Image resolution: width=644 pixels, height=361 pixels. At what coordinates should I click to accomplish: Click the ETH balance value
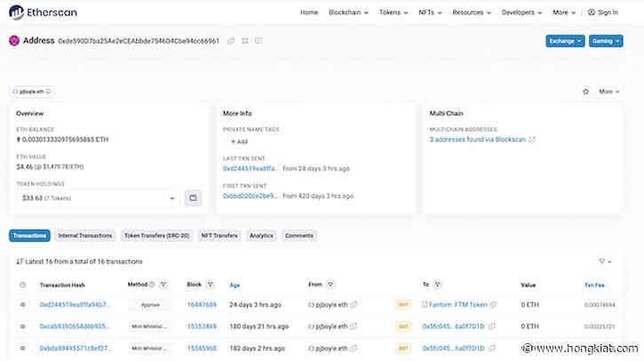click(62, 140)
